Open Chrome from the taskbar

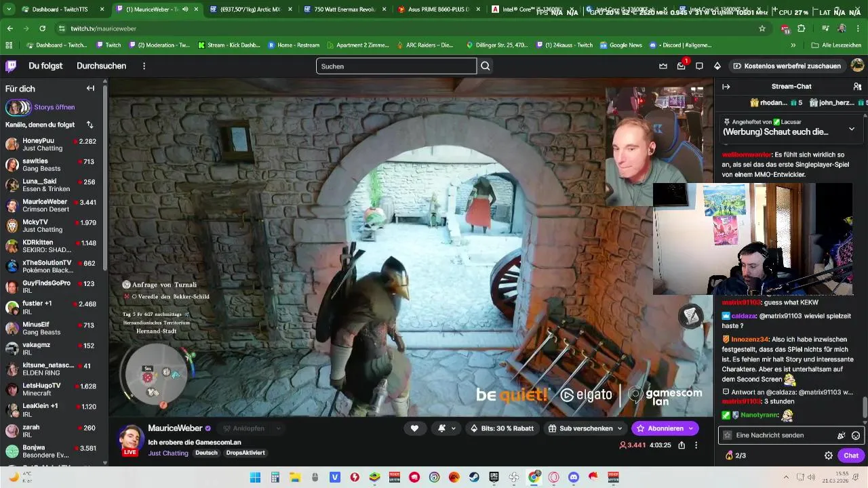tap(534, 477)
